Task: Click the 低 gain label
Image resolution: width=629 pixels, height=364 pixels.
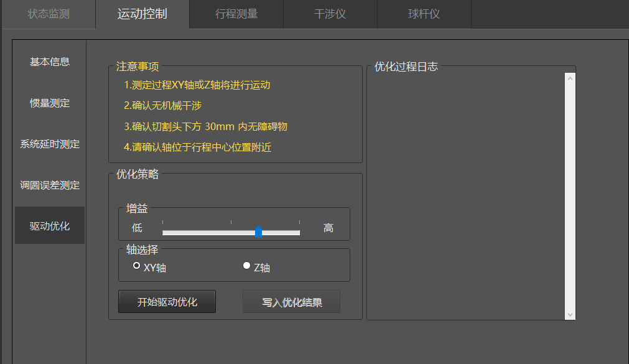Action: (x=137, y=228)
